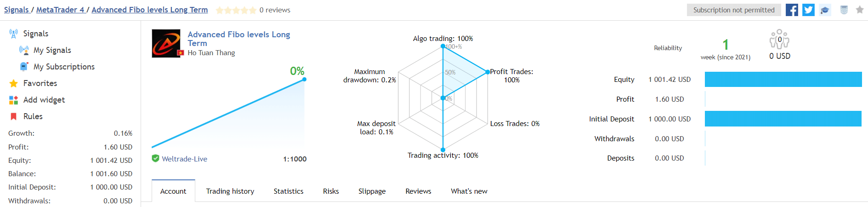Open the Trading history tab
Screen dimensions: 868x207
point(230,191)
